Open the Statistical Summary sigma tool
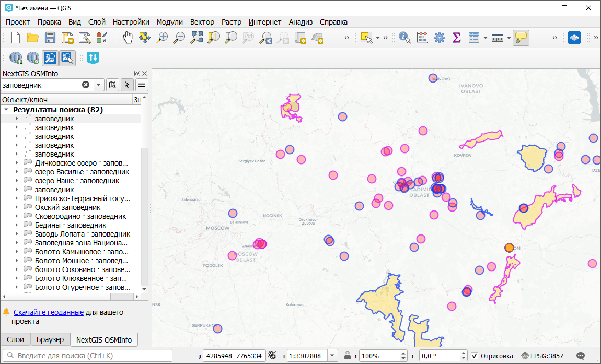The image size is (601, 364). tap(456, 37)
